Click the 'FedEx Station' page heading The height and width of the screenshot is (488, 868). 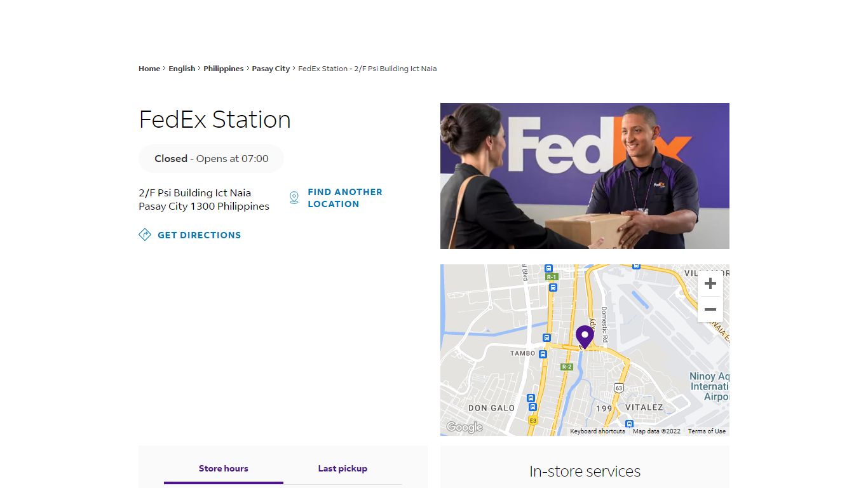(x=215, y=119)
